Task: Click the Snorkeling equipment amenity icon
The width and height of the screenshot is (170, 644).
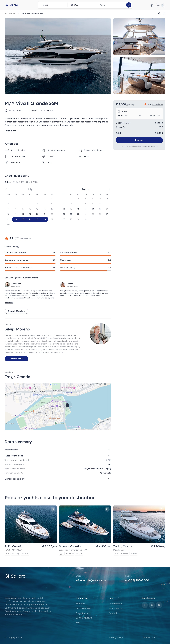Action: (x=80, y=150)
